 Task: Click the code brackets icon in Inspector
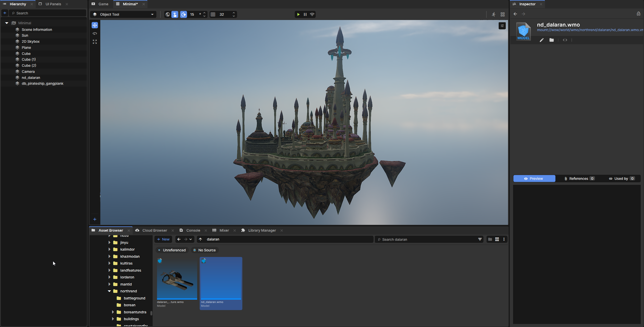(565, 40)
